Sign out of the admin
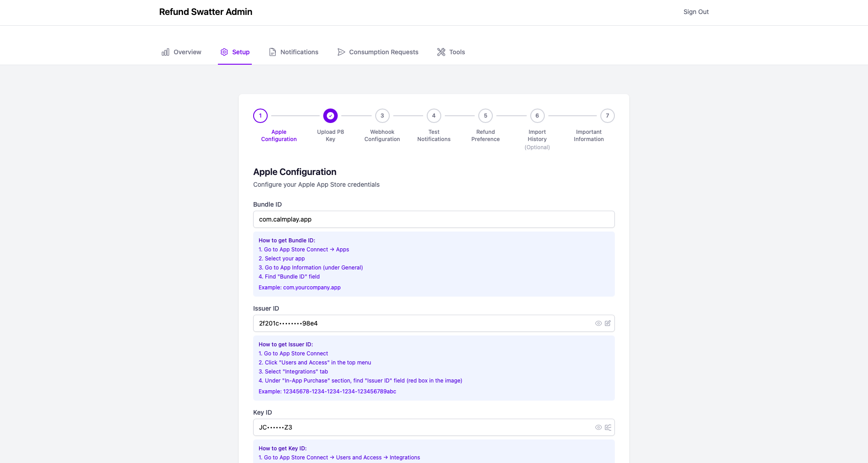The image size is (868, 463). click(696, 12)
